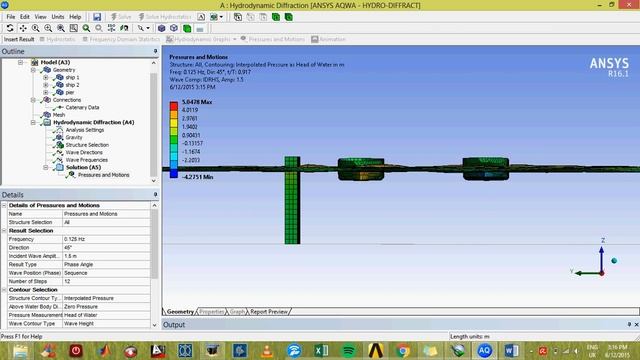This screenshot has width=640, height=360.
Task: Click the AQ AQWA taskbar icon
Action: click(x=484, y=351)
